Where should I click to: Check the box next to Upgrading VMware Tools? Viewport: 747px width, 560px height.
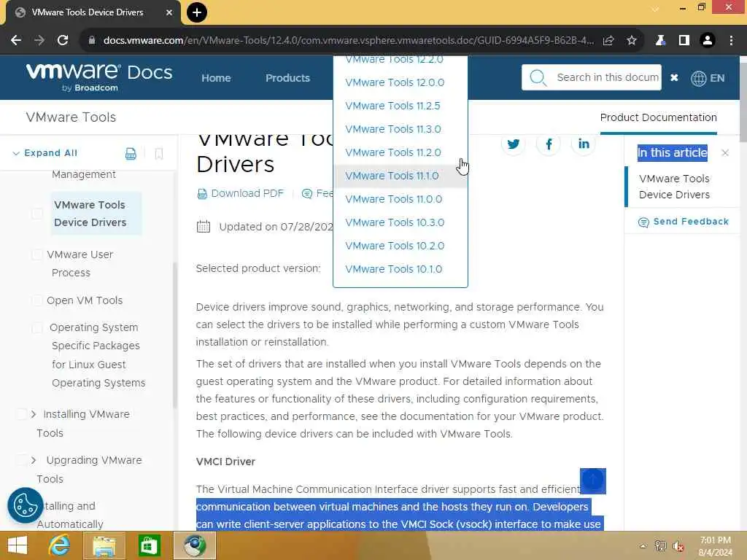21,460
